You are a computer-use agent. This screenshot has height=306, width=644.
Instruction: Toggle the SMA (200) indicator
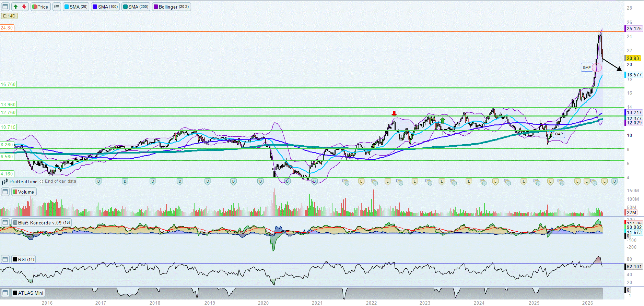[x=136, y=7]
